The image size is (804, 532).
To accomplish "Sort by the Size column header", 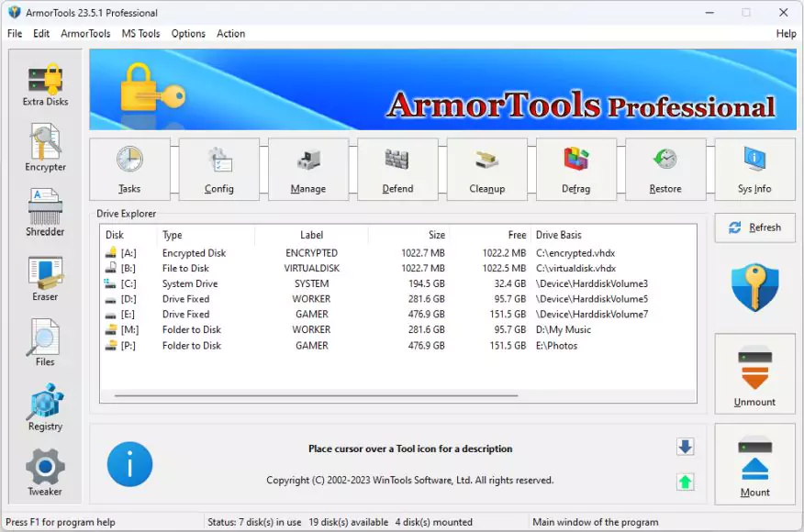I will (408, 235).
